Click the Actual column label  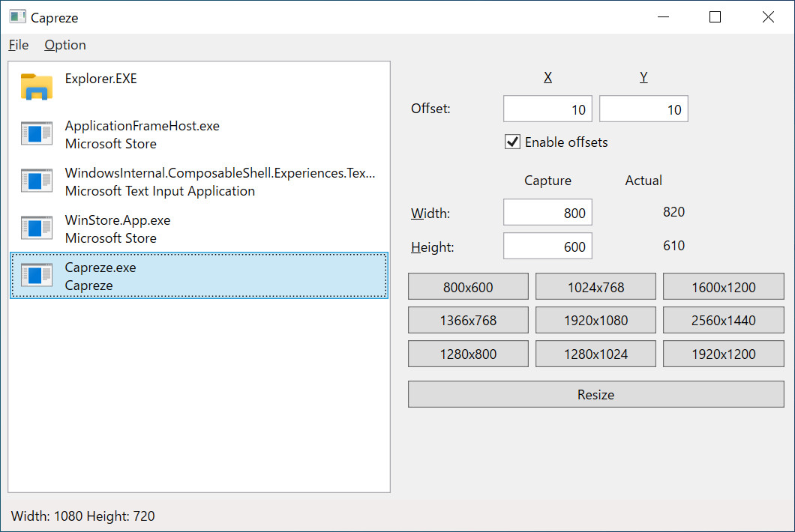pyautogui.click(x=643, y=181)
